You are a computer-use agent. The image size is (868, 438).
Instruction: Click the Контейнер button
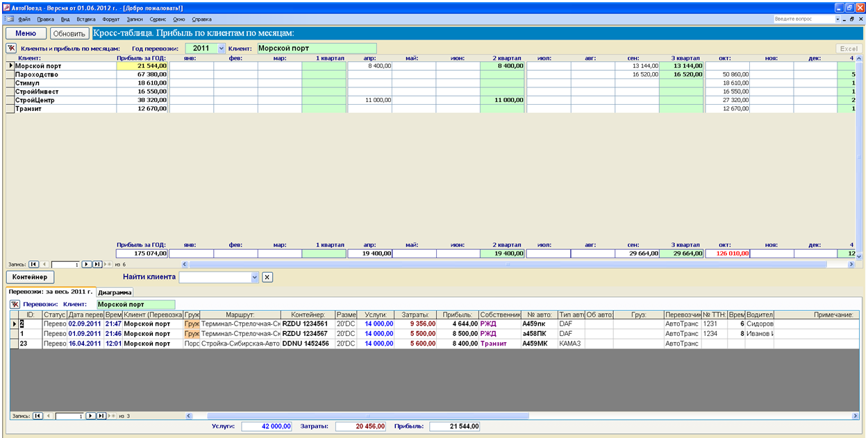tap(30, 277)
